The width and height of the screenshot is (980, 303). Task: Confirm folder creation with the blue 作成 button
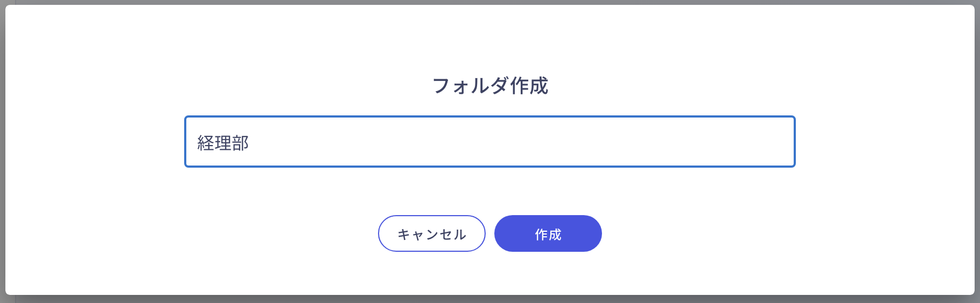pyautogui.click(x=548, y=233)
